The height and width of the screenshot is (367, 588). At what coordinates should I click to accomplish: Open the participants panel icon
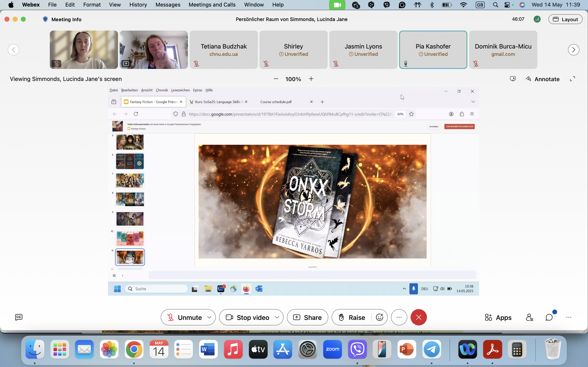[x=529, y=317]
